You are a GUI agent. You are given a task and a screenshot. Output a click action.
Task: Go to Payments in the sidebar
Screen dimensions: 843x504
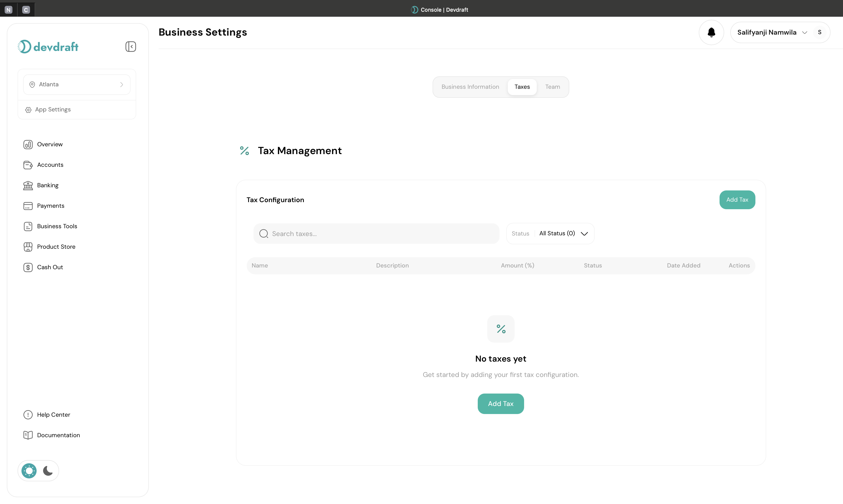point(51,206)
